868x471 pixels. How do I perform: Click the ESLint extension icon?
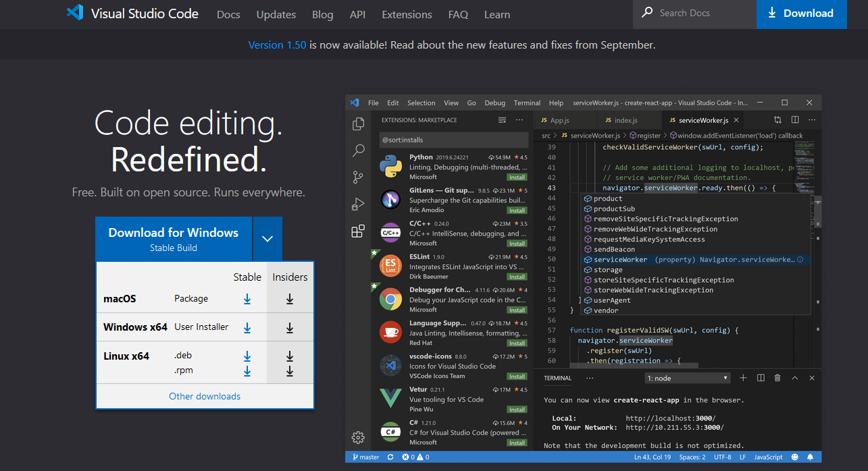pos(391,265)
